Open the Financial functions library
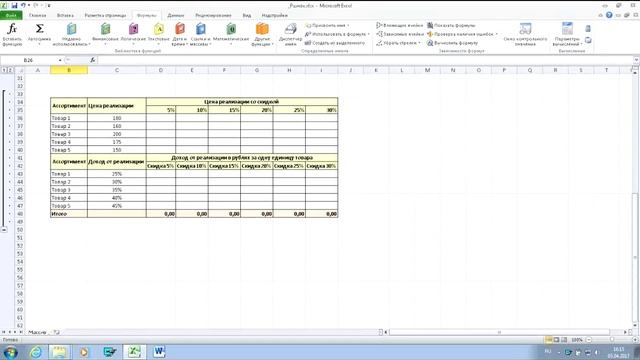The image size is (640, 360). click(105, 34)
